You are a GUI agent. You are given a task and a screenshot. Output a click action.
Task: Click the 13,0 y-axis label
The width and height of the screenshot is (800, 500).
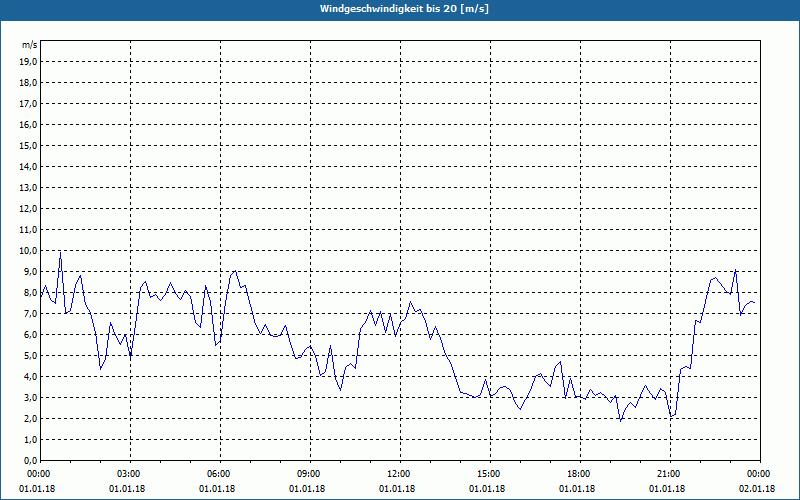tap(28, 188)
